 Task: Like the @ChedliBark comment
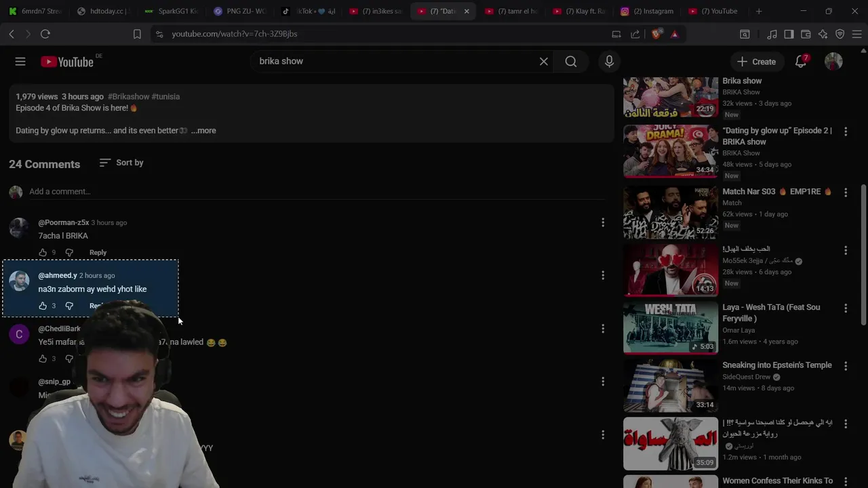pyautogui.click(x=43, y=359)
